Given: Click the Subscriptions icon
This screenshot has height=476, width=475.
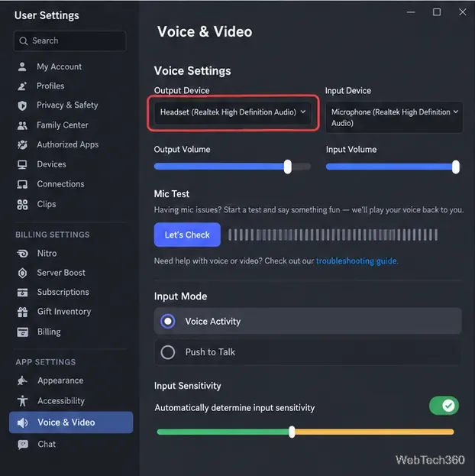Looking at the screenshot, I should point(22,293).
